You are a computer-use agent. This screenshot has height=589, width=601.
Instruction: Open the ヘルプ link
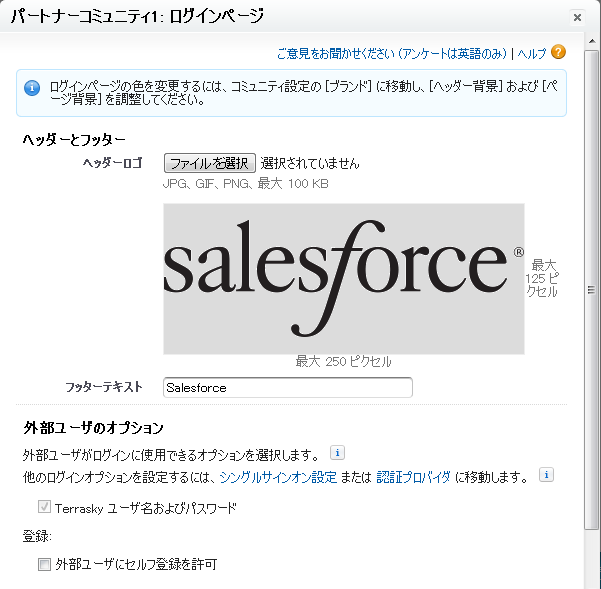coord(532,54)
